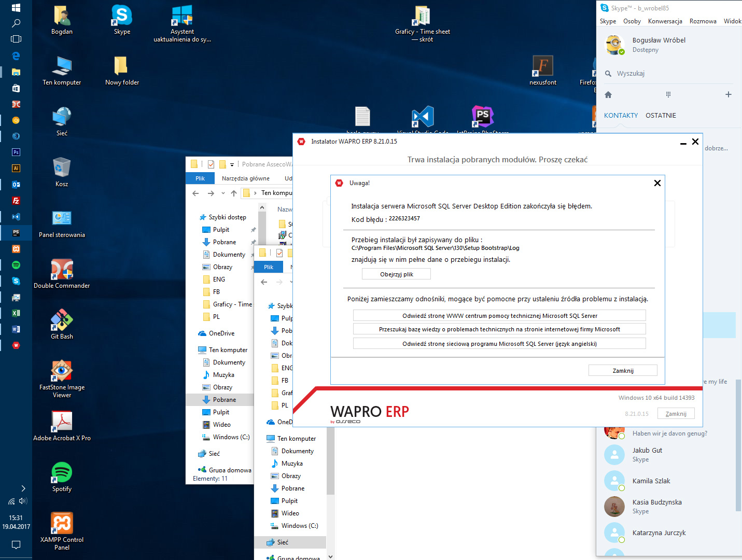This screenshot has height=560, width=742.
Task: Open FileZilla from the taskbar
Action: pos(16,201)
